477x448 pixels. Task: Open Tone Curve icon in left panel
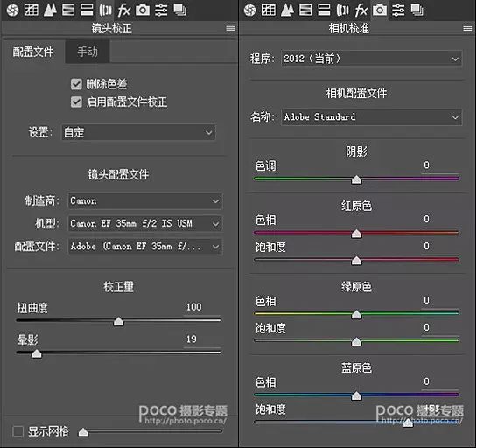coord(31,10)
